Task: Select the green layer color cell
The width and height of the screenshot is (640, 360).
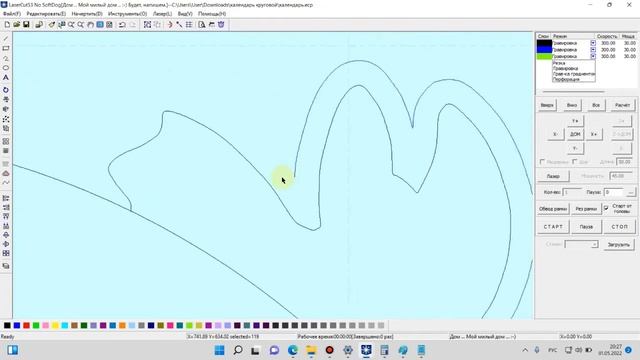Action: tap(544, 56)
